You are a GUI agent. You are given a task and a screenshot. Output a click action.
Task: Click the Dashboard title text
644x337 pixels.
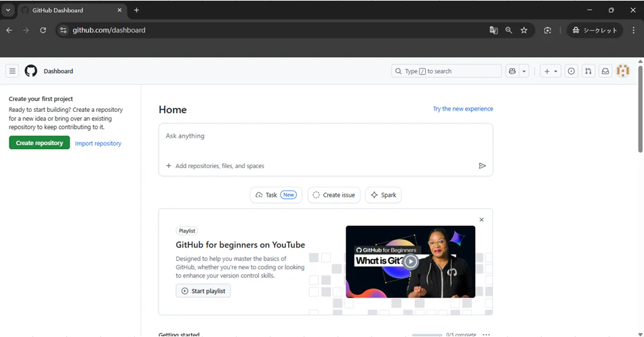[58, 71]
